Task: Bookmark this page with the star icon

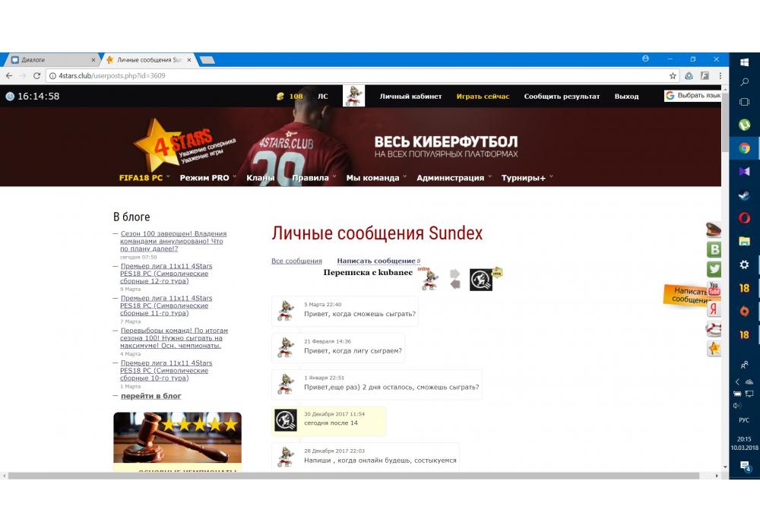Action: (x=673, y=76)
